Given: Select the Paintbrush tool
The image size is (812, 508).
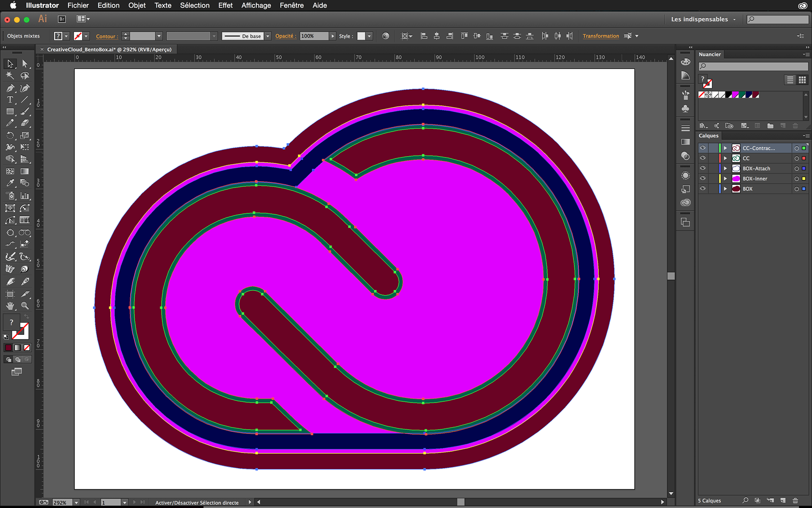Looking at the screenshot, I should click(x=25, y=112).
